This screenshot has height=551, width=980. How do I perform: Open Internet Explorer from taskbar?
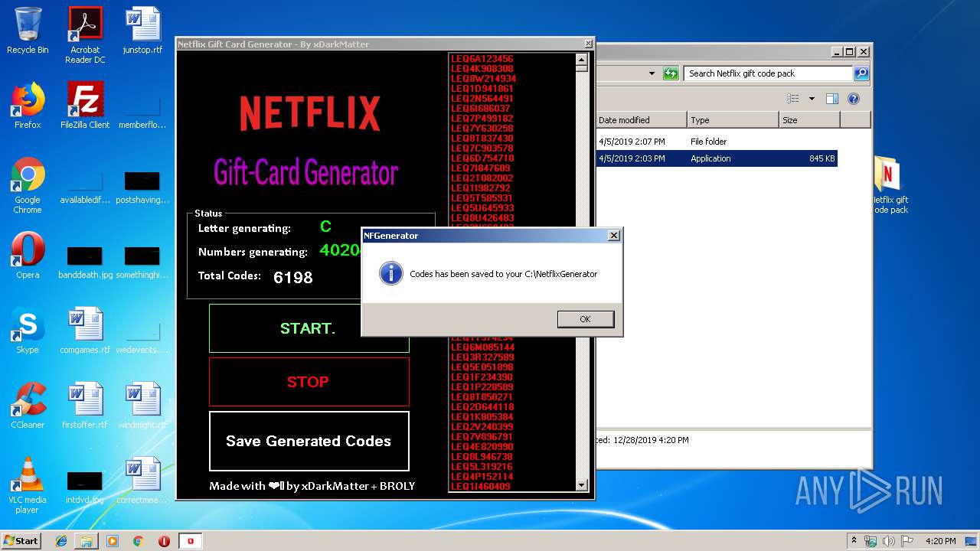coord(61,541)
